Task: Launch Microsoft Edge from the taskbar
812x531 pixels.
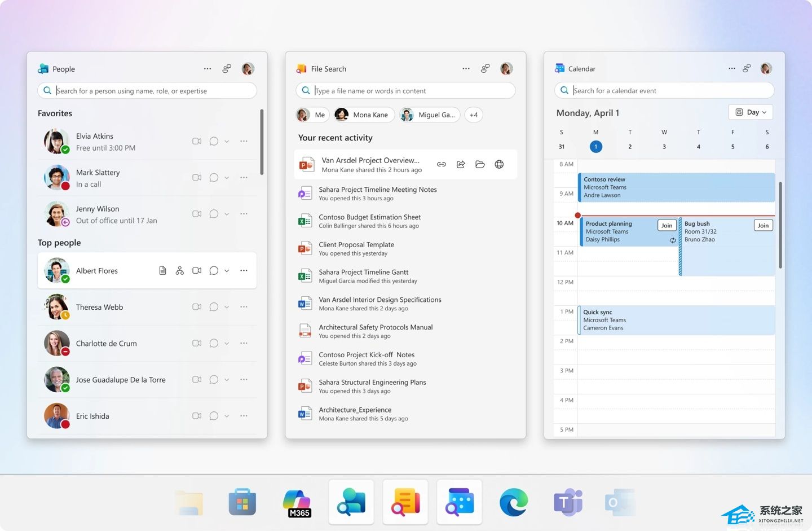Action: (x=514, y=502)
